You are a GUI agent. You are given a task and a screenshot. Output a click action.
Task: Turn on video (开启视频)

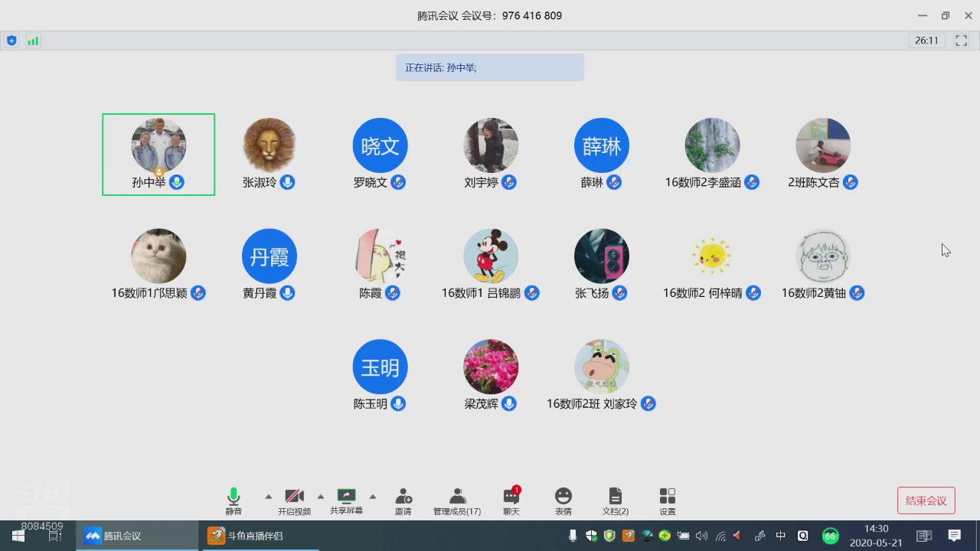coord(294,500)
